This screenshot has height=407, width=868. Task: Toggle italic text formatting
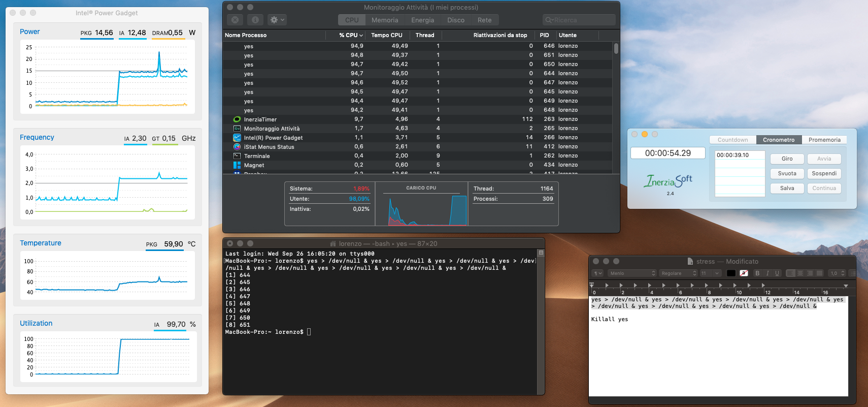(x=767, y=273)
